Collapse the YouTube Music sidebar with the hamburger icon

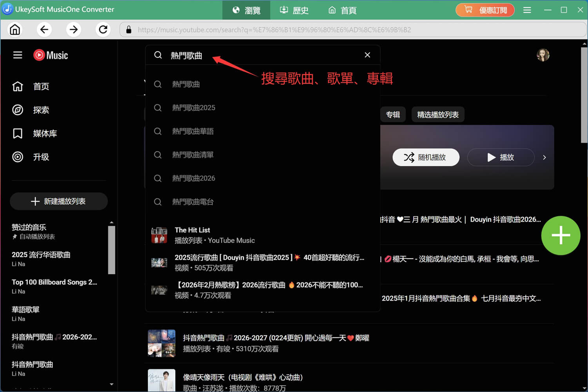pos(18,55)
